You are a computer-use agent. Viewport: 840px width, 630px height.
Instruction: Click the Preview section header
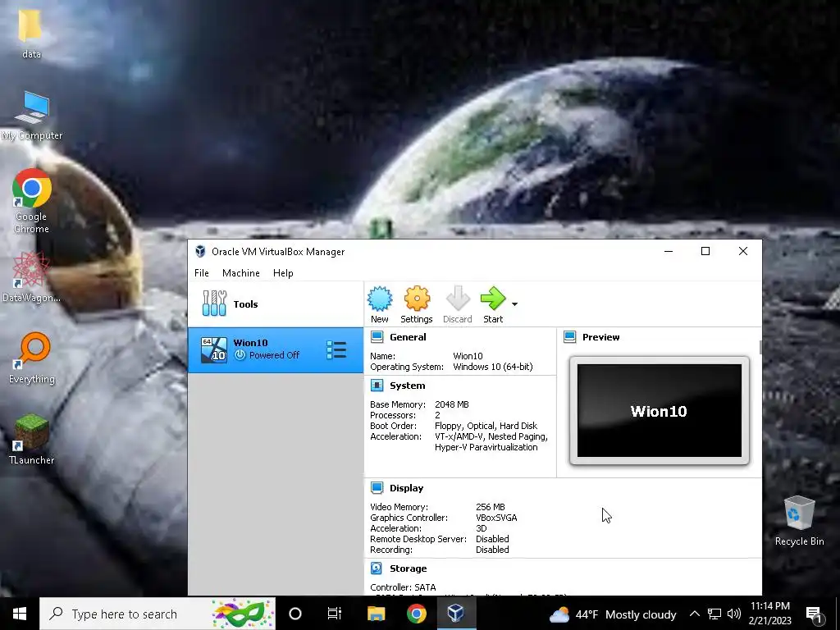click(x=600, y=337)
